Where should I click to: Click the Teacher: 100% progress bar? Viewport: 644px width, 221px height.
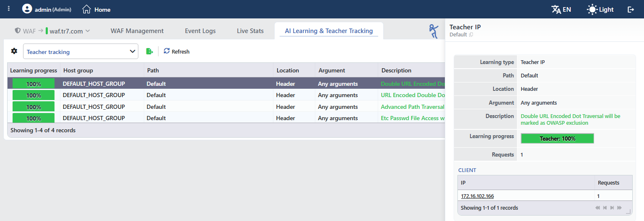coord(557,139)
